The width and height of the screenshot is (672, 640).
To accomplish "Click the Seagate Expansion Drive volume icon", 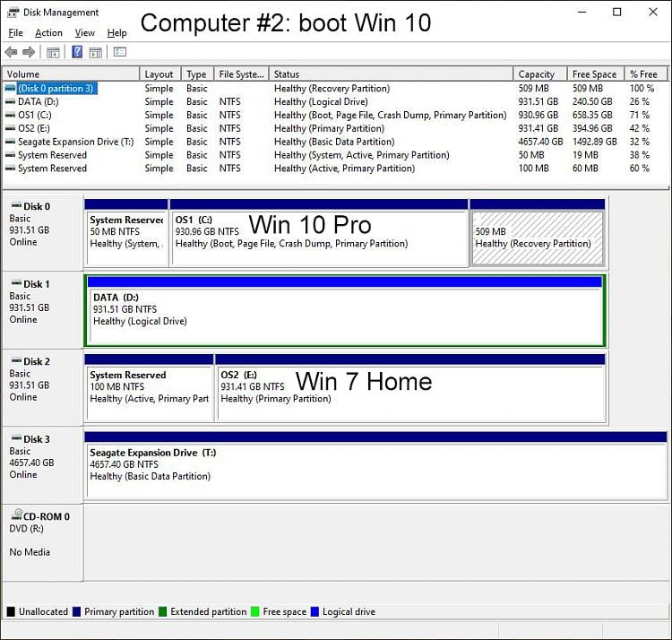I will pos(10,142).
